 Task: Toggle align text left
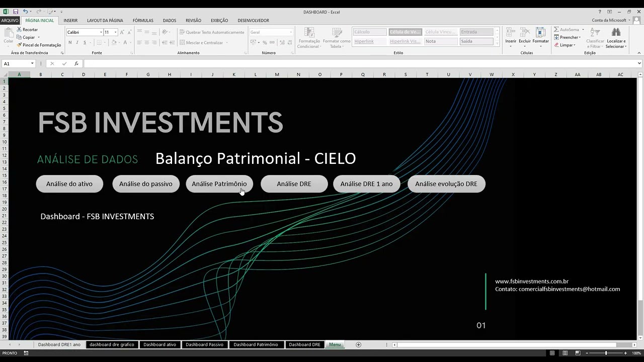[x=139, y=43]
